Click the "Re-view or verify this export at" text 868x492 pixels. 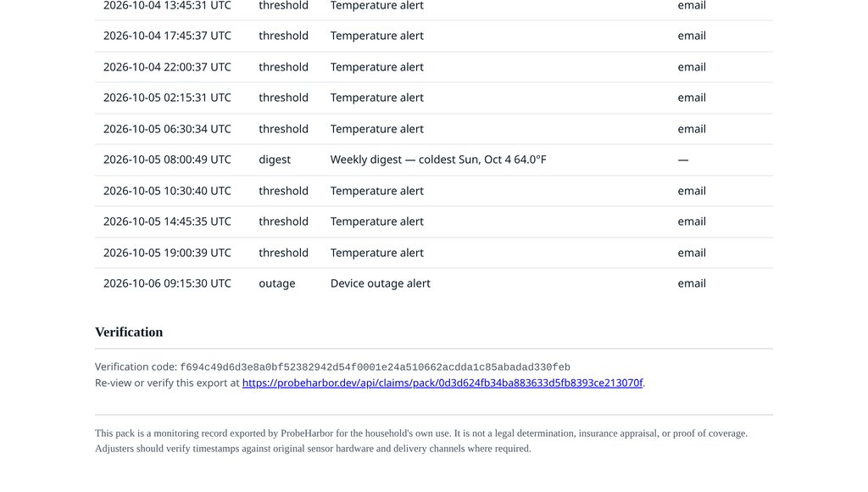click(167, 383)
